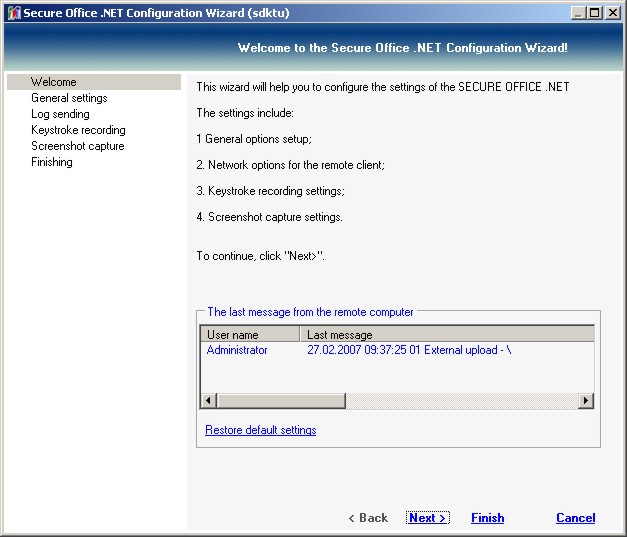The height and width of the screenshot is (537, 627).
Task: Jump to the Finishing step
Action: coord(51,162)
